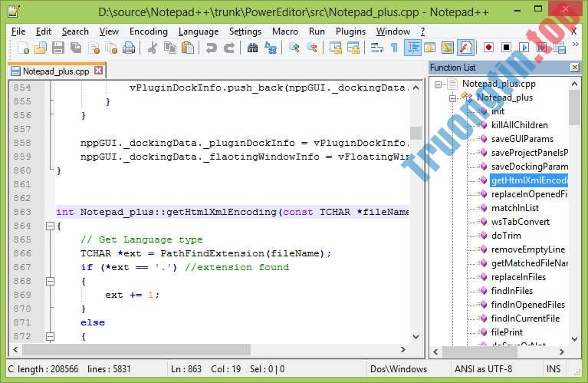Cut selection with the scissors icon

click(153, 48)
